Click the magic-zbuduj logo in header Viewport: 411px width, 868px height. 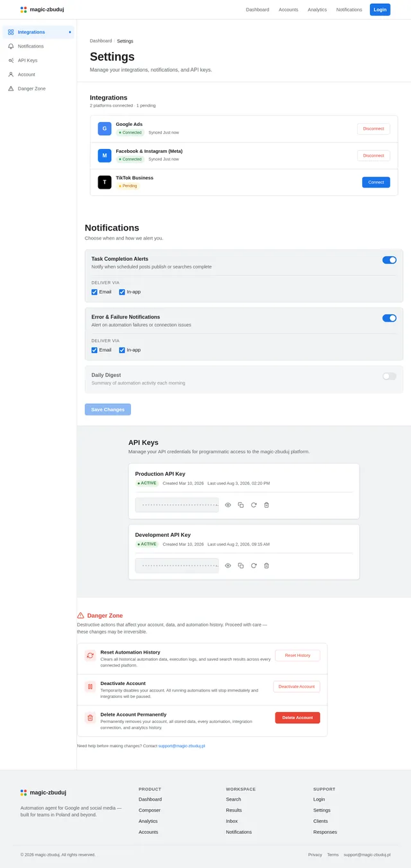pyautogui.click(x=42, y=10)
